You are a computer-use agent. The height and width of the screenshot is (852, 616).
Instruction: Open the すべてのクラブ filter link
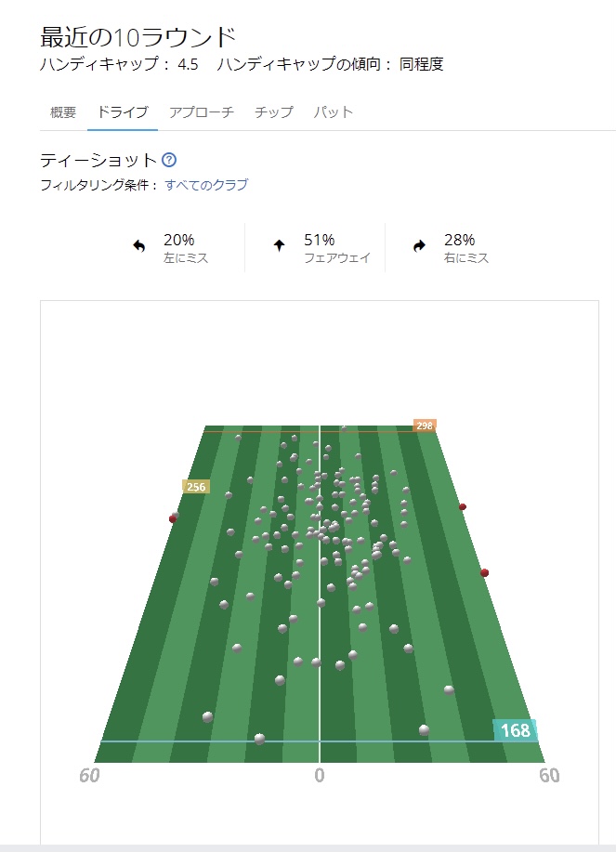(206, 185)
